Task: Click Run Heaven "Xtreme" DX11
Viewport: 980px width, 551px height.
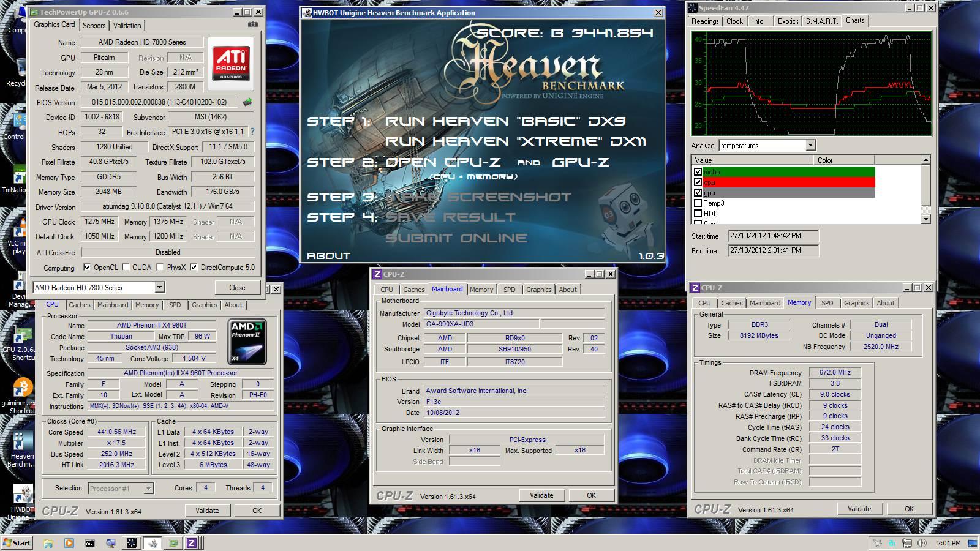Action: pos(515,141)
